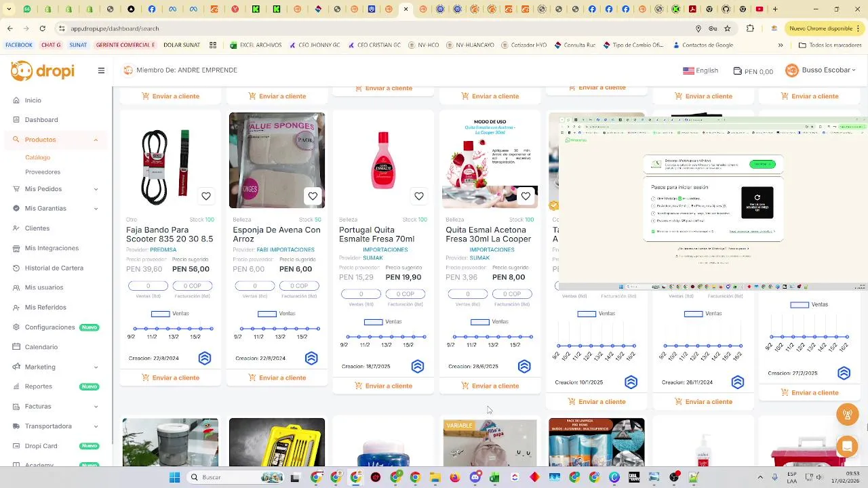
Task: Open a new browser tab
Action: tap(775, 9)
